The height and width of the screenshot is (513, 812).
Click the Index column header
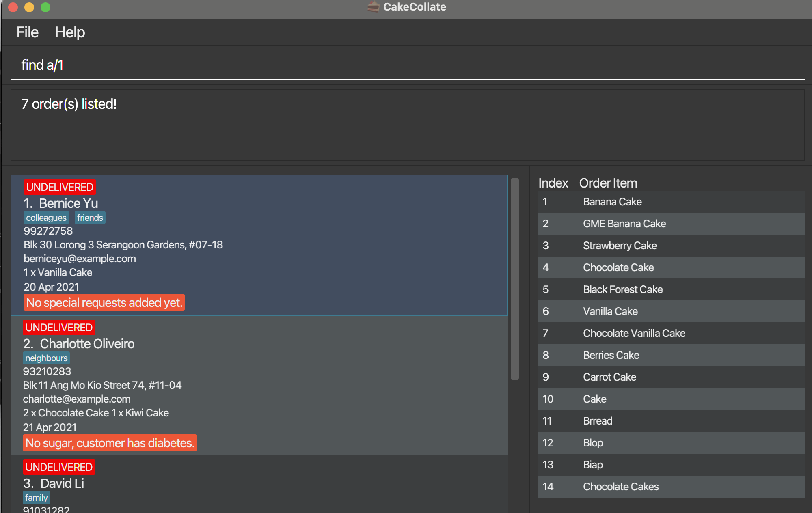click(553, 183)
